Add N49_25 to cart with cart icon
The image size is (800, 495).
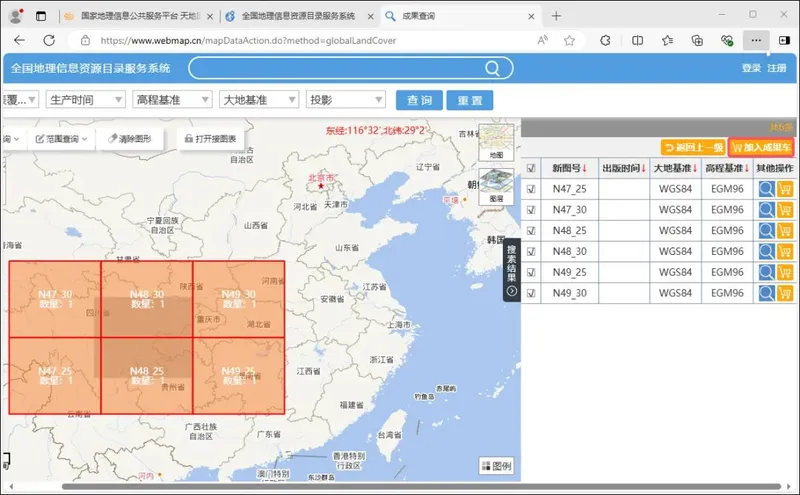click(785, 272)
